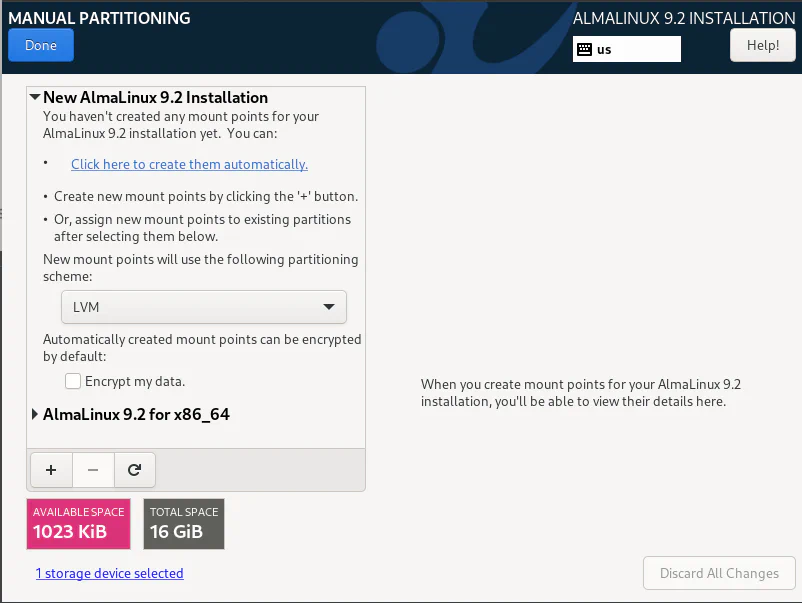Screen dimensions: 802x603
Task: Open the LVM partitioning scheme dropdown
Action: click(x=204, y=307)
